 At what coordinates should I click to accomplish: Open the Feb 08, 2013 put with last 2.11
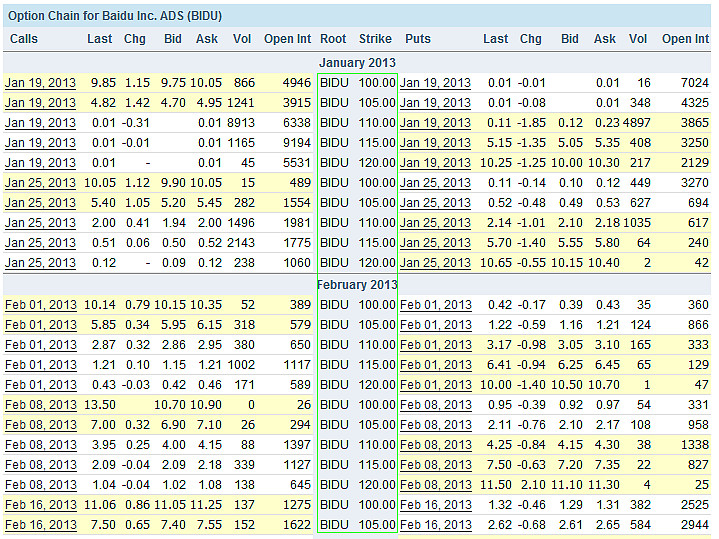pyautogui.click(x=436, y=425)
